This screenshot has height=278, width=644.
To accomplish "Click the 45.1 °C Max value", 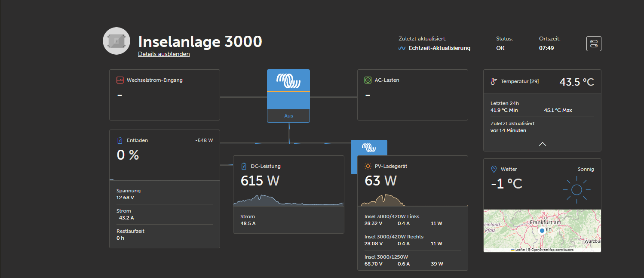I will pos(558,110).
